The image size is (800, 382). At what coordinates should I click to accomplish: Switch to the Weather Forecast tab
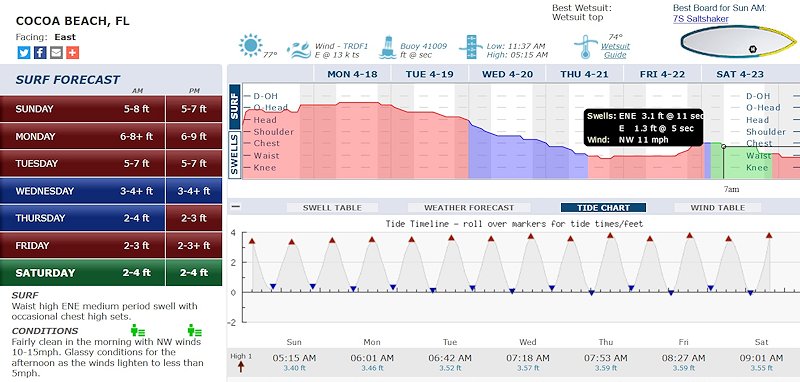(469, 208)
